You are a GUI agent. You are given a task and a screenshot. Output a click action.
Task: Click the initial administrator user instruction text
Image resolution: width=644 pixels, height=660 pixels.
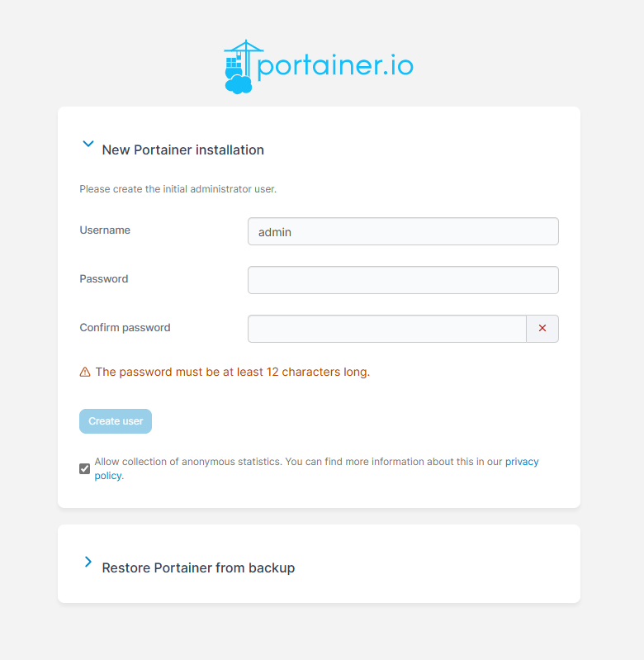click(178, 189)
